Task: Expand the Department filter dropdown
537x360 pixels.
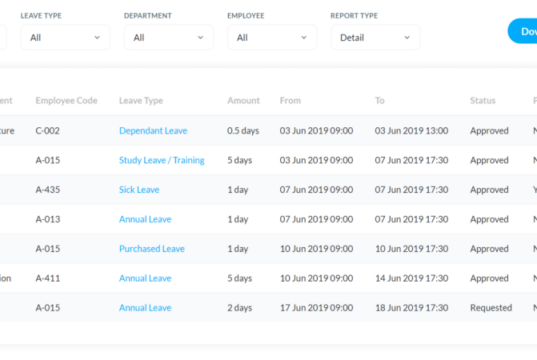Action: [x=169, y=37]
